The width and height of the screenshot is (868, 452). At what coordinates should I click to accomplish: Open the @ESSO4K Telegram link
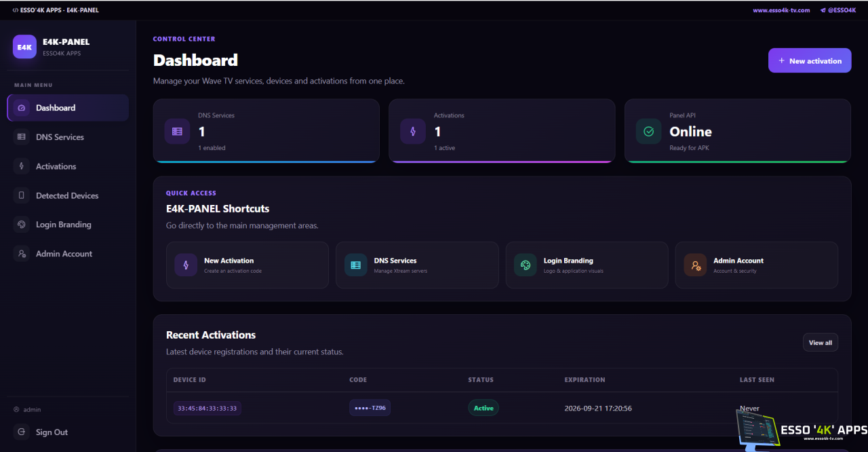[838, 10]
